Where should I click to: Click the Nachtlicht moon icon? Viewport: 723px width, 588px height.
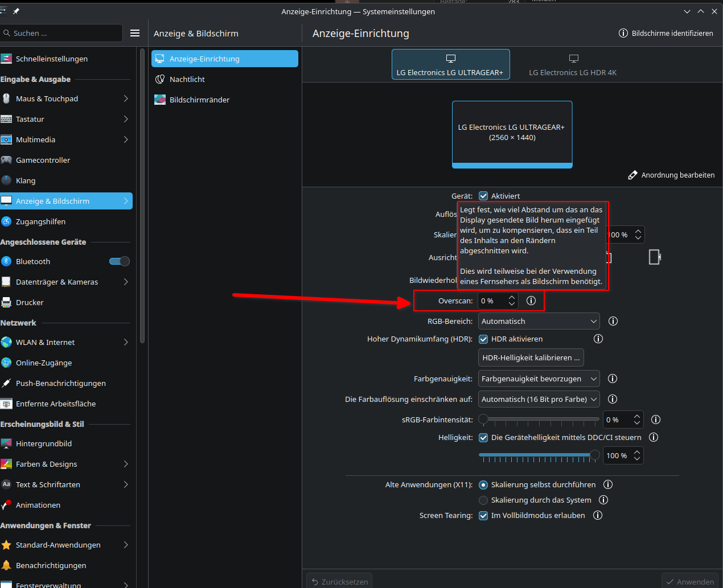(160, 79)
